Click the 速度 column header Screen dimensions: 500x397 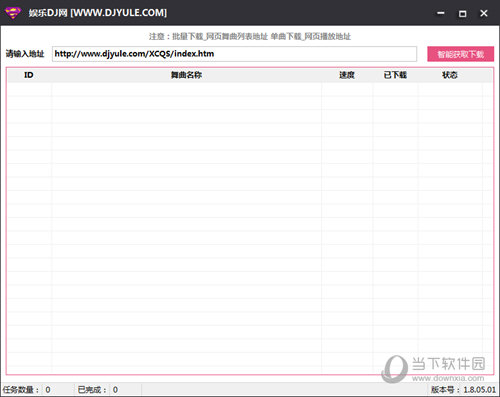(x=347, y=75)
